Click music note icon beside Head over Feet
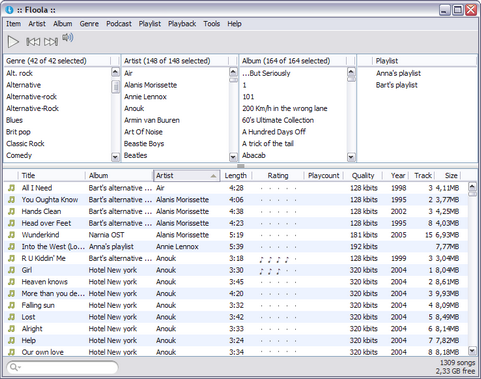 pos(12,223)
